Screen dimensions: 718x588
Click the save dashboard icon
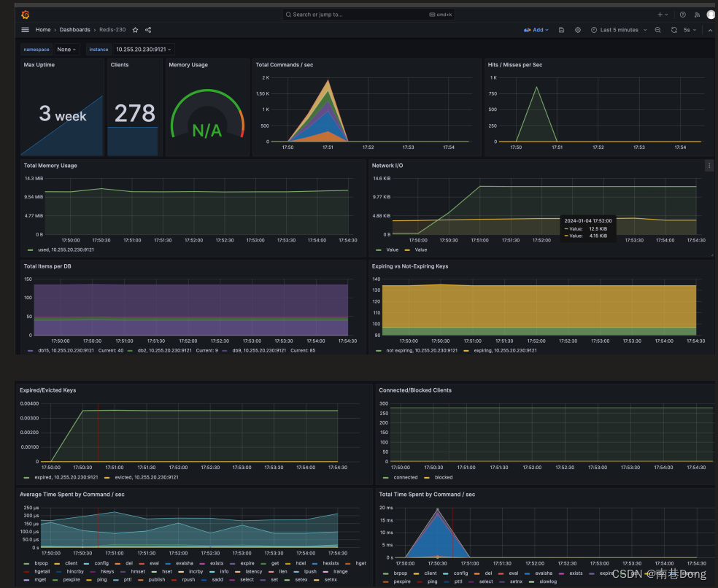click(x=561, y=30)
